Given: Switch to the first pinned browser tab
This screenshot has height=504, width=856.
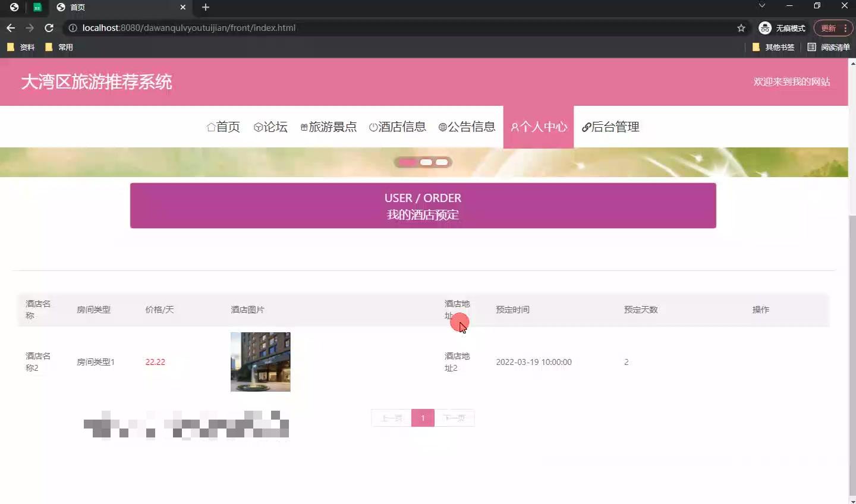Looking at the screenshot, I should [x=14, y=7].
